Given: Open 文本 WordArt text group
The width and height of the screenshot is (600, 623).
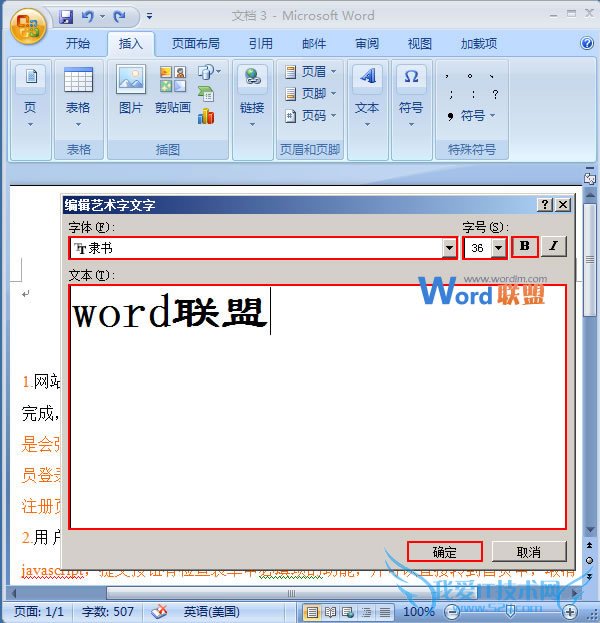Looking at the screenshot, I should coord(368,97).
